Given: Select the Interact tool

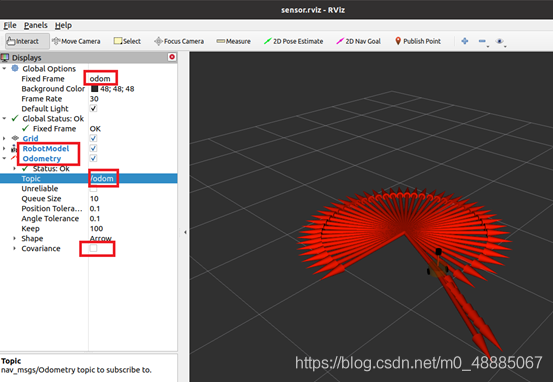Looking at the screenshot, I should point(27,41).
